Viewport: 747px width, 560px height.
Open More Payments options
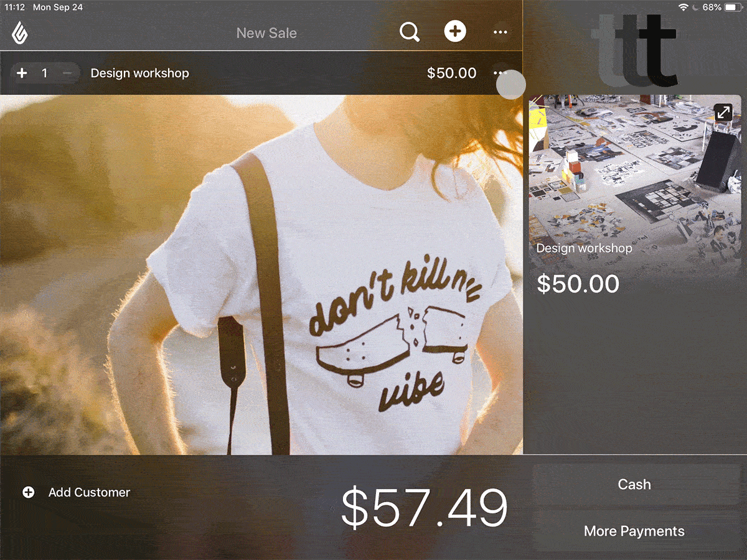(634, 531)
